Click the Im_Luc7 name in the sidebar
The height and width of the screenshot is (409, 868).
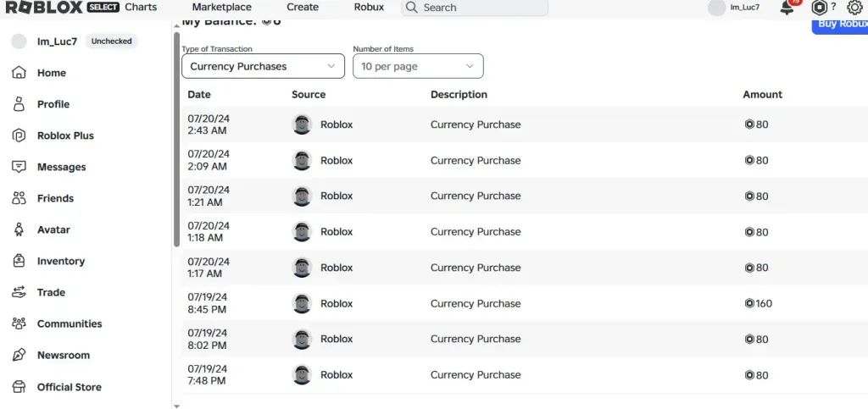56,41
